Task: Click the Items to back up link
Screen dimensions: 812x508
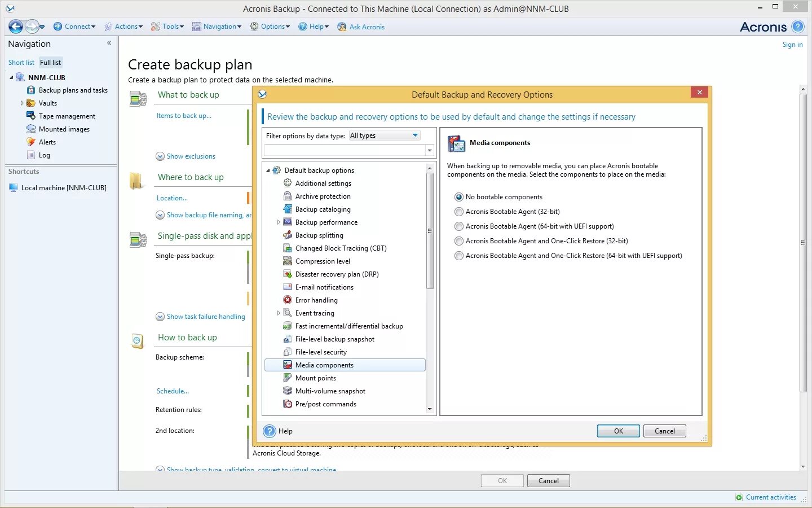Action: pyautogui.click(x=184, y=116)
